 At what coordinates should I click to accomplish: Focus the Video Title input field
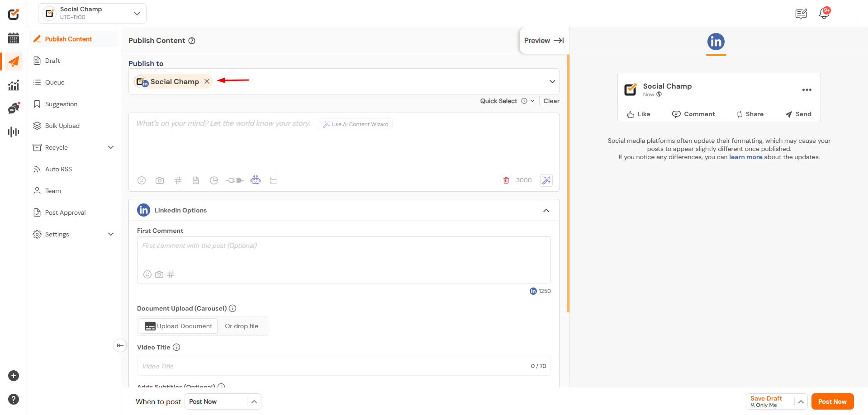(344, 366)
